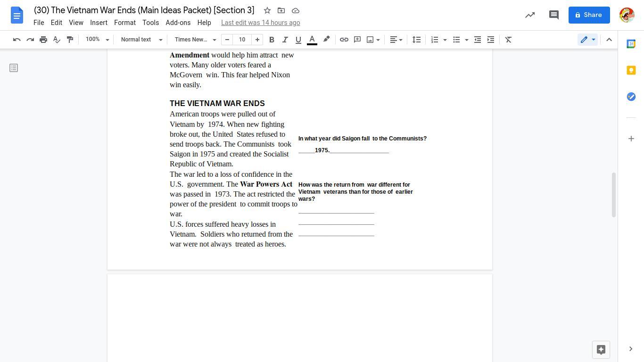Image resolution: width=644 pixels, height=362 pixels.
Task: Insert a link
Action: pyautogui.click(x=344, y=40)
